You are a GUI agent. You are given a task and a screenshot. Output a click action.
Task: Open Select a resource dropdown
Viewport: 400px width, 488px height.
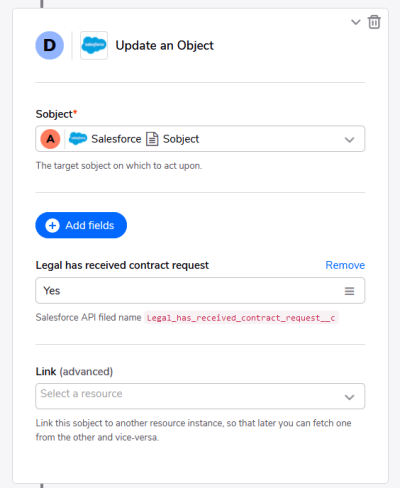pos(200,396)
